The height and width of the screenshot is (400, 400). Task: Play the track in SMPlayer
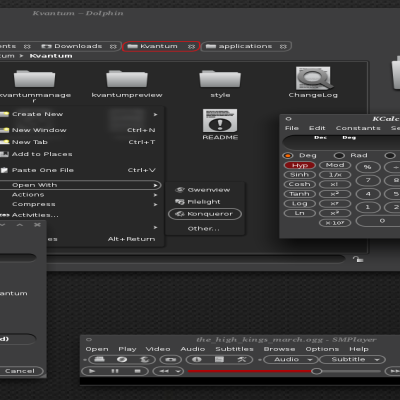pyautogui.click(x=92, y=371)
